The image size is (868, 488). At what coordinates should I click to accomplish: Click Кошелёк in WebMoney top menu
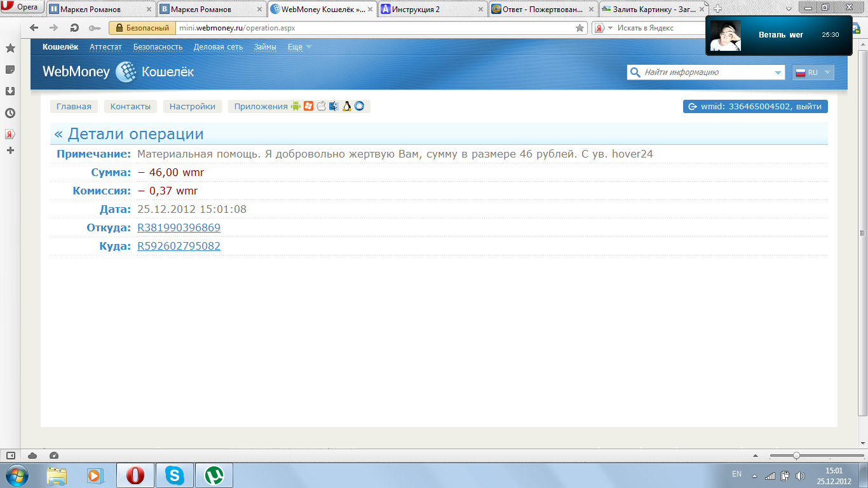click(x=60, y=47)
